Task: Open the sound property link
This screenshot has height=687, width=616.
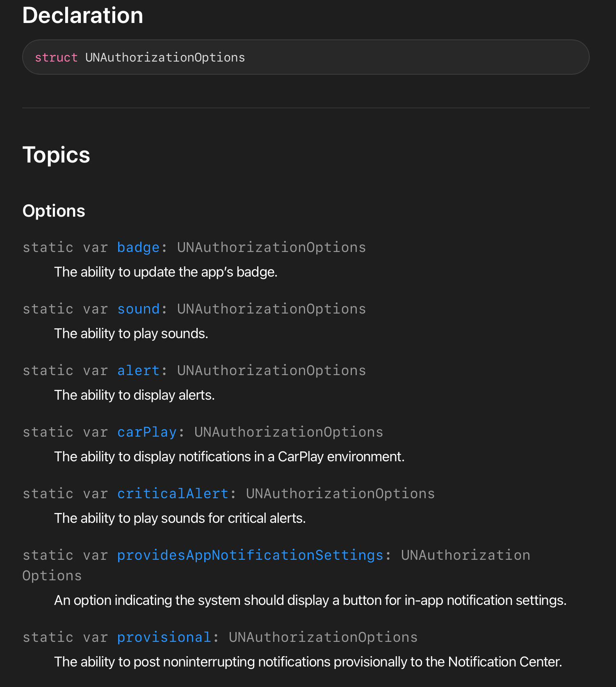Action: 138,309
